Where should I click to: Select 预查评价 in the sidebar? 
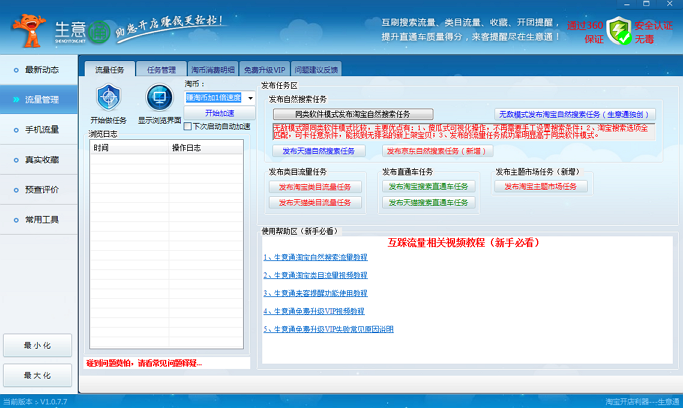pyautogui.click(x=39, y=190)
